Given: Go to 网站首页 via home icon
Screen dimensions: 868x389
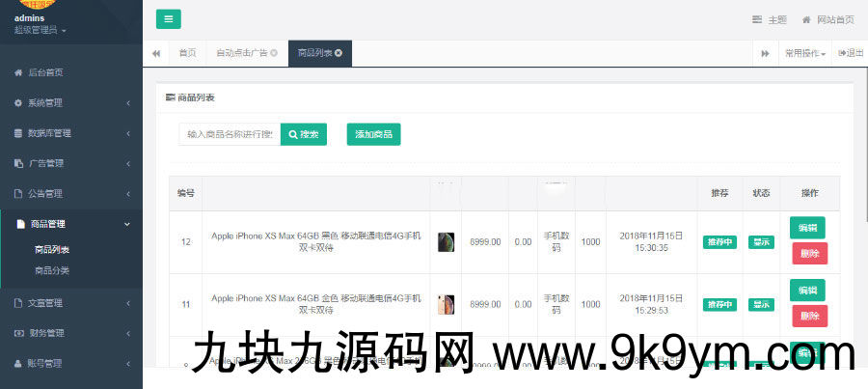Looking at the screenshot, I should pyautogui.click(x=827, y=19).
